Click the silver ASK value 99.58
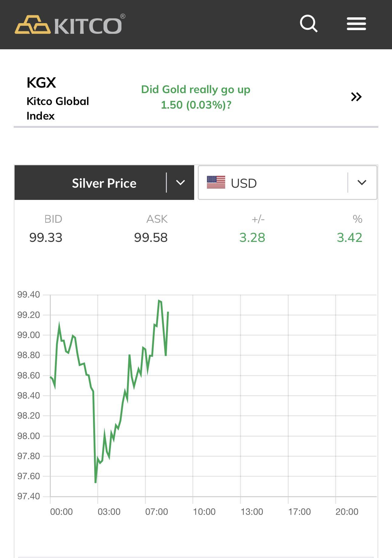The width and height of the screenshot is (392, 558). (x=151, y=238)
